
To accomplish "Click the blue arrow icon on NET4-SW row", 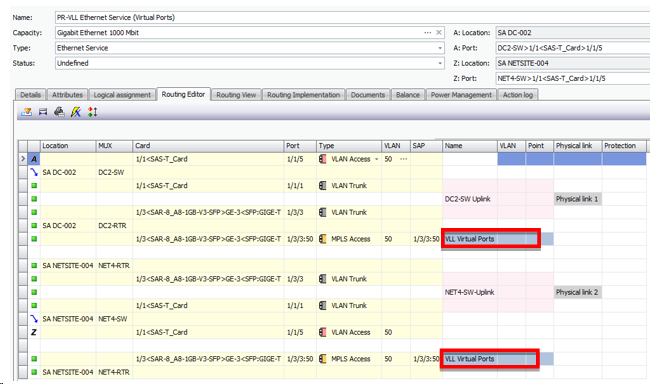I will click(34, 319).
